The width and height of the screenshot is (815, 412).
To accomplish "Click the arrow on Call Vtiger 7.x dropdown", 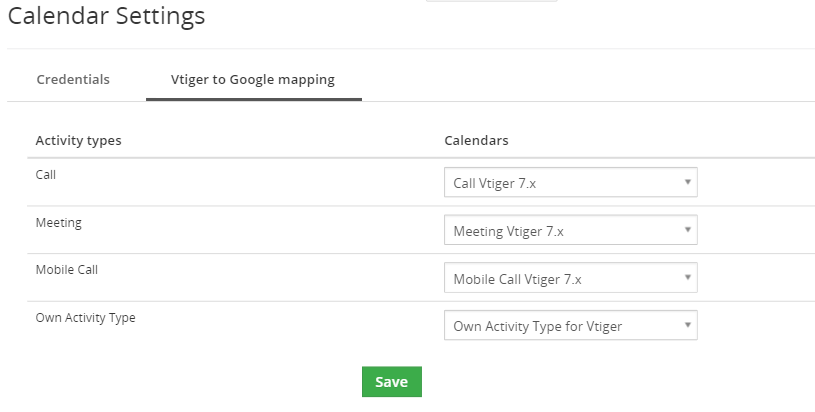I will (x=687, y=182).
